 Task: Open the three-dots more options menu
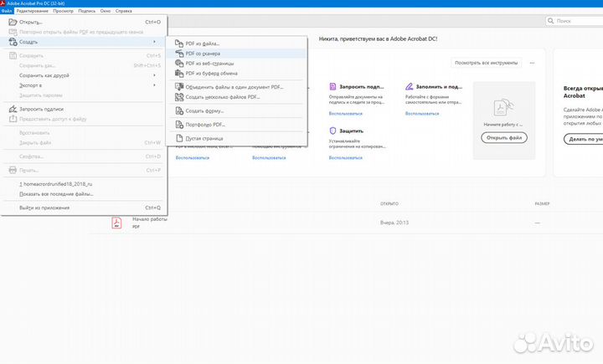click(531, 63)
